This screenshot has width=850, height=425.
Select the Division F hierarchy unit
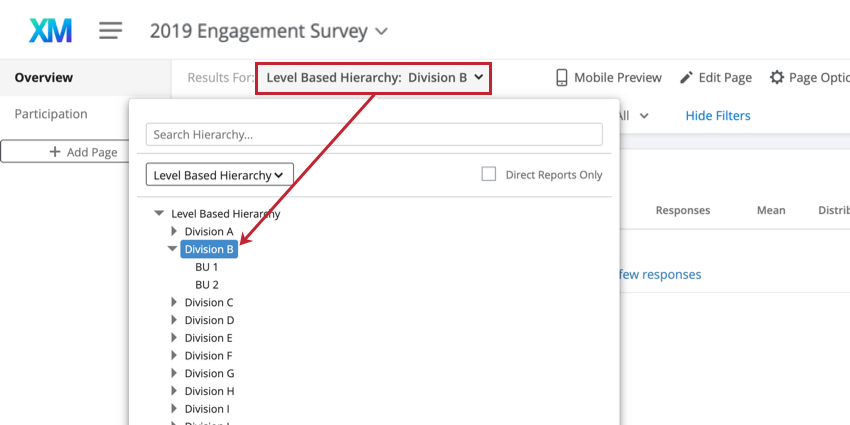[209, 356]
